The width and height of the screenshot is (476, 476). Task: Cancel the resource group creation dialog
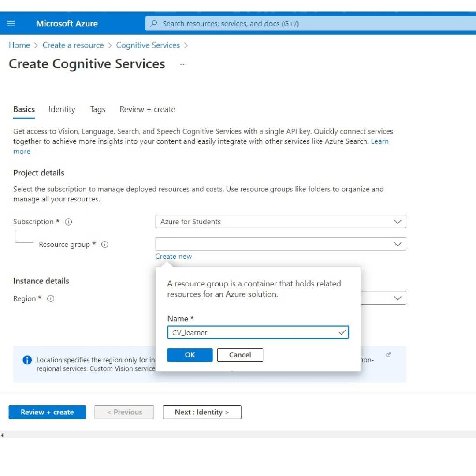click(240, 355)
